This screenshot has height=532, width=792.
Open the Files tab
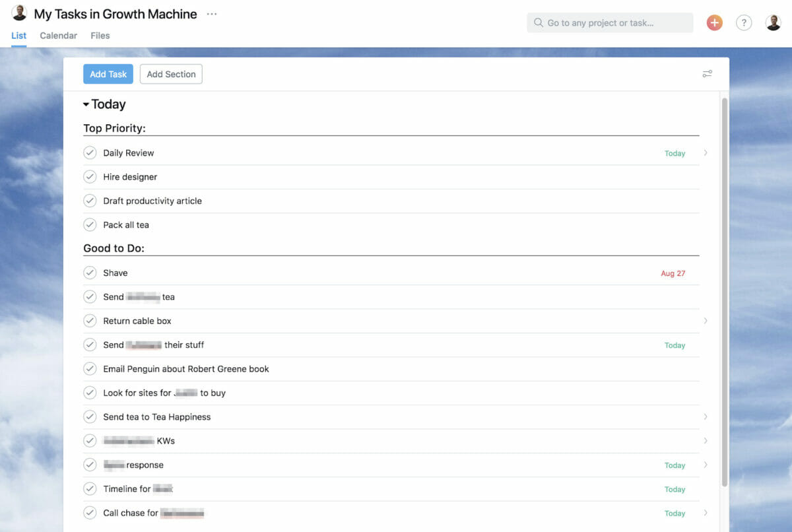click(x=100, y=36)
